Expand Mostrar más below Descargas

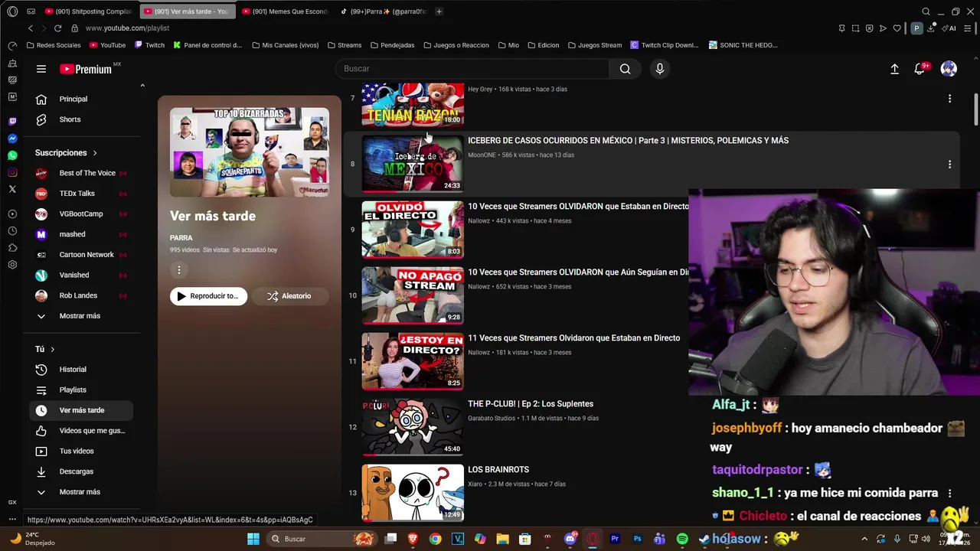[x=80, y=492]
